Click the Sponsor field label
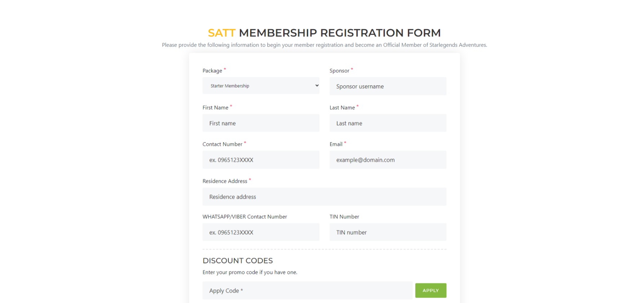 pos(339,71)
